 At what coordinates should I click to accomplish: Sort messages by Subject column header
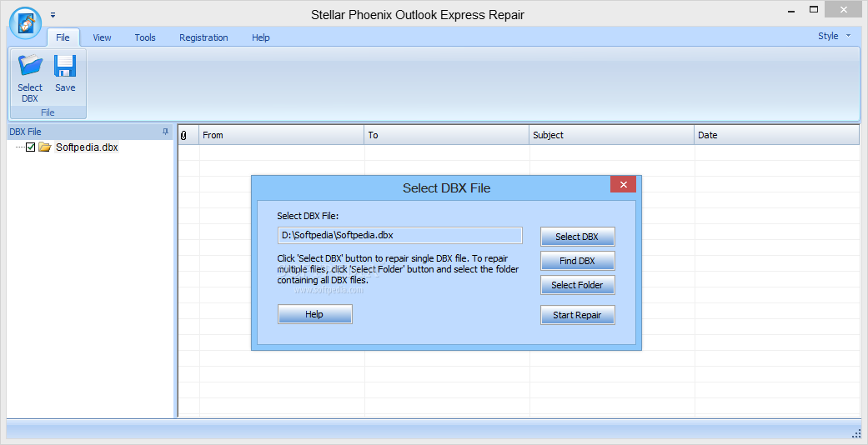point(611,135)
